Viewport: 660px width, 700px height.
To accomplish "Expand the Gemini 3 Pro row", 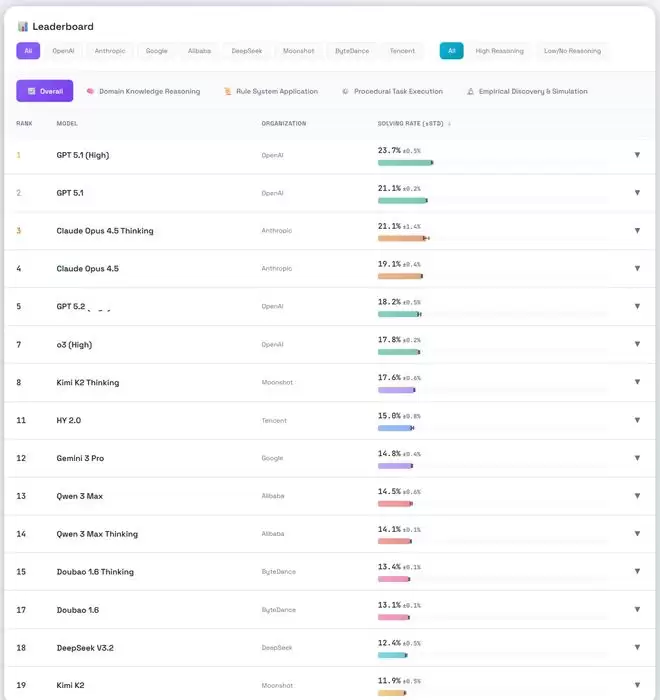I will point(637,458).
